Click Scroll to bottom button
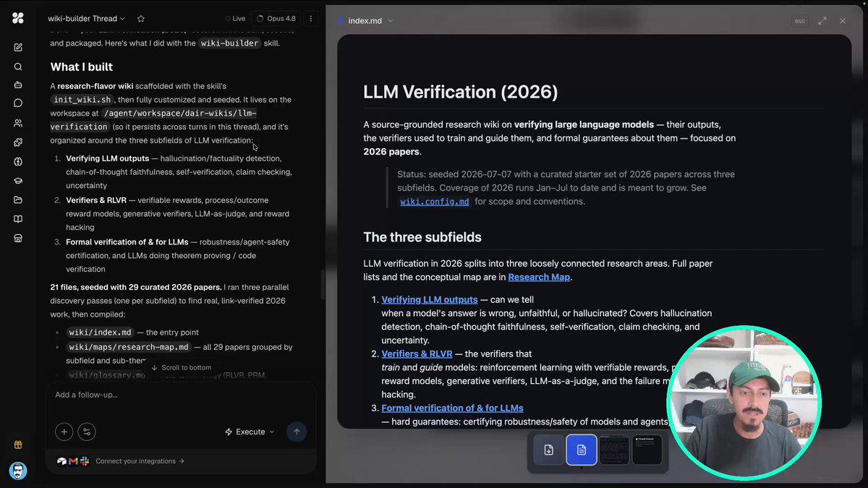 (x=182, y=367)
